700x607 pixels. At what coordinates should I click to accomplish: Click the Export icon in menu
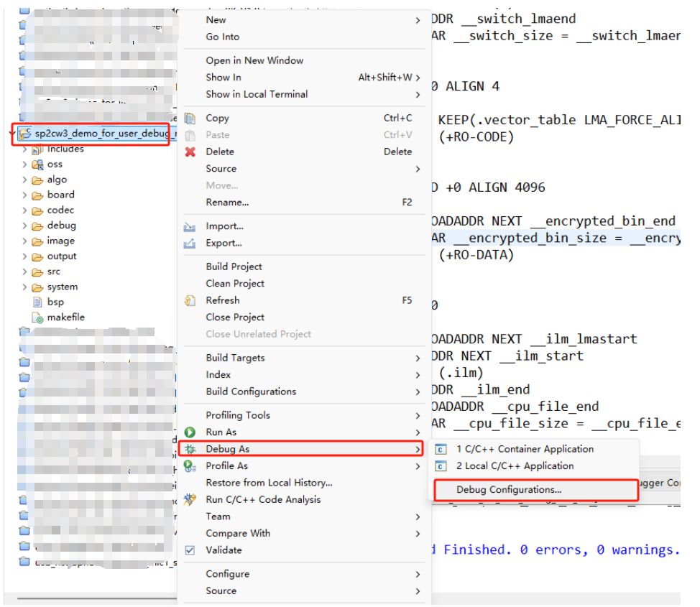pyautogui.click(x=190, y=244)
